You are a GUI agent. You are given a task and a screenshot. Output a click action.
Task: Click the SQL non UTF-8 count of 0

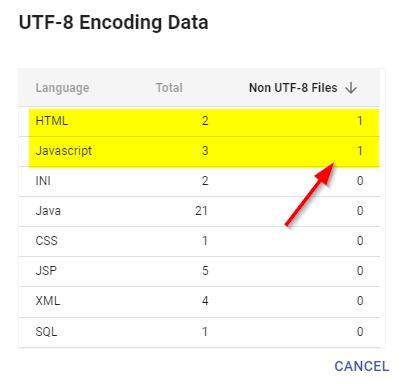[360, 332]
